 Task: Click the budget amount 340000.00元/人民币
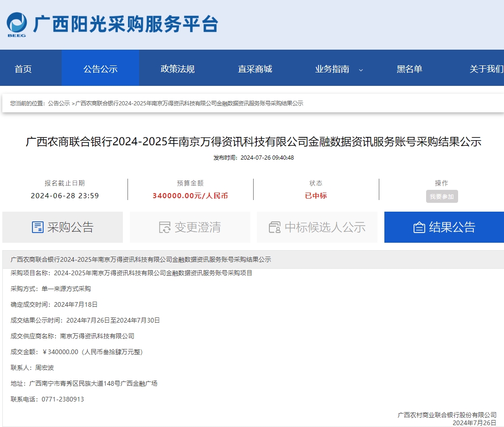190,196
